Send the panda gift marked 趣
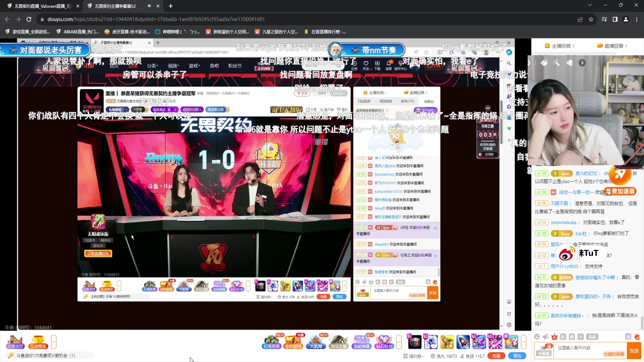Viewport: 644px width, 362px height. coord(511,342)
